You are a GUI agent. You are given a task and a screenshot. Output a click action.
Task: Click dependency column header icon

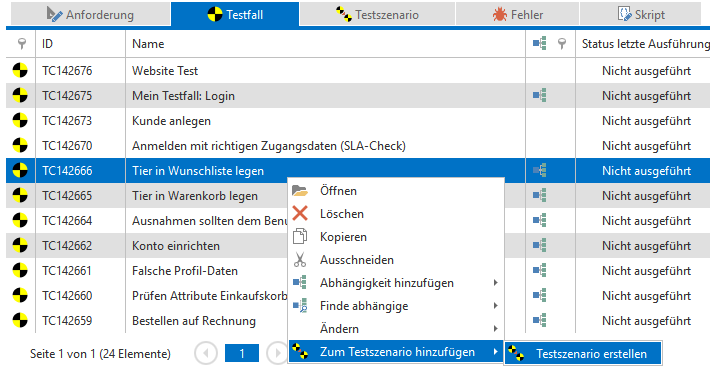click(539, 43)
